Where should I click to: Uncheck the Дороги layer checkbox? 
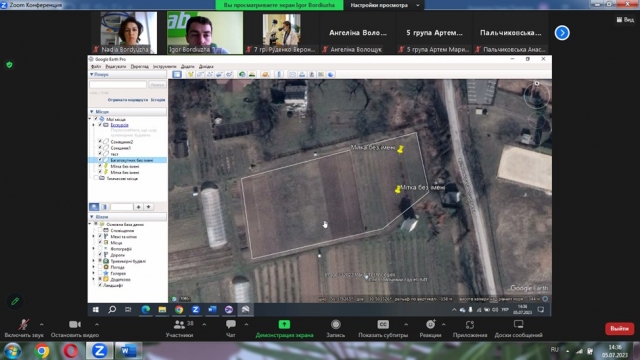click(x=100, y=255)
